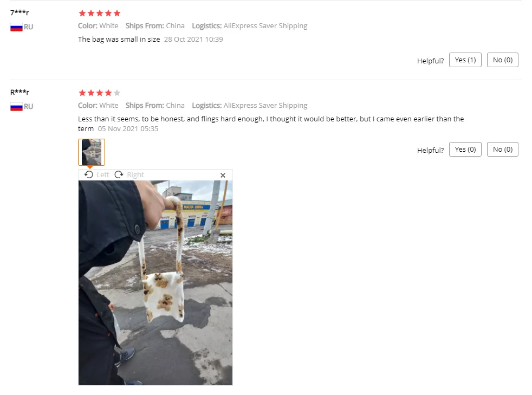The image size is (532, 395).
Task: Mark first review helpful with Yes (1)
Action: click(465, 60)
